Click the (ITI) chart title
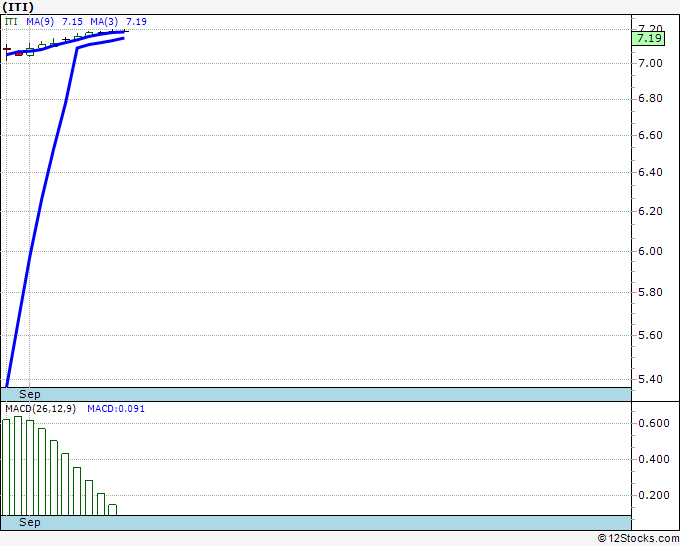This screenshot has height=546, width=680. pos(18,7)
